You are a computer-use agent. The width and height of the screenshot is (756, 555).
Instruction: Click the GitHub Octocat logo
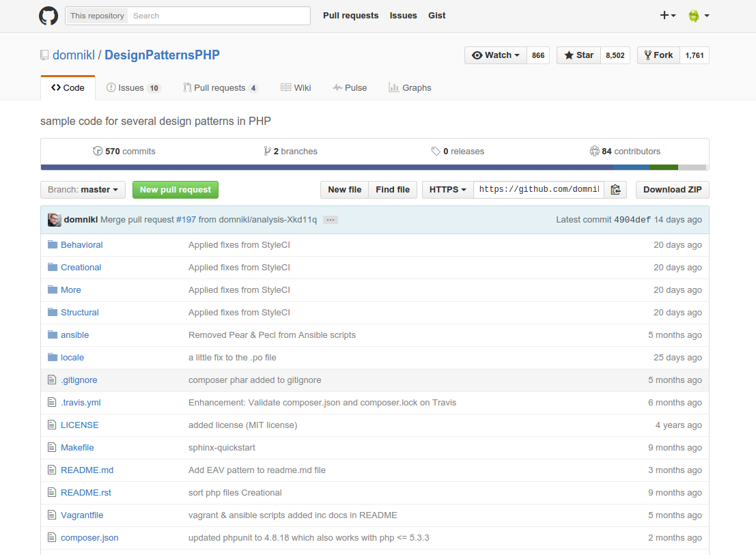tap(48, 16)
